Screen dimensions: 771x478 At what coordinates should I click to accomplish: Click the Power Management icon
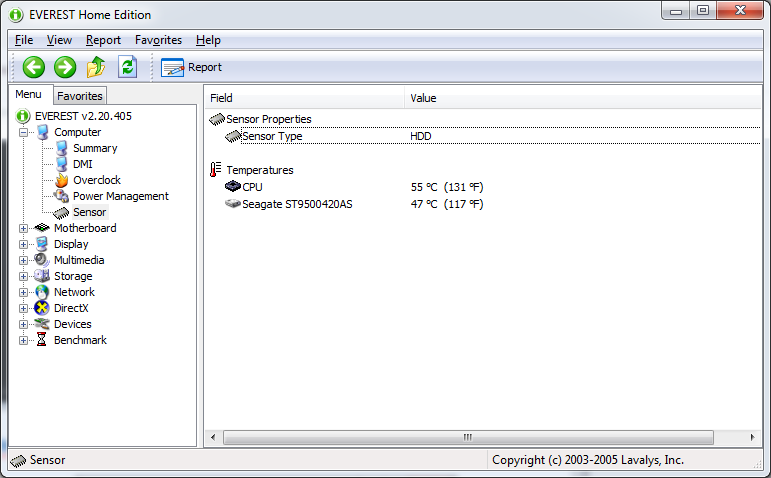click(x=61, y=196)
